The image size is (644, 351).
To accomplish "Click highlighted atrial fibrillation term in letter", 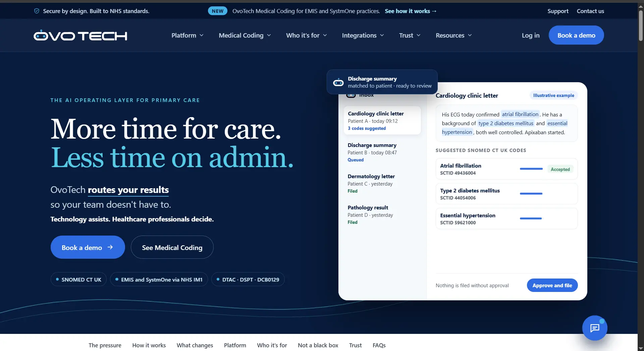I will coord(520,114).
